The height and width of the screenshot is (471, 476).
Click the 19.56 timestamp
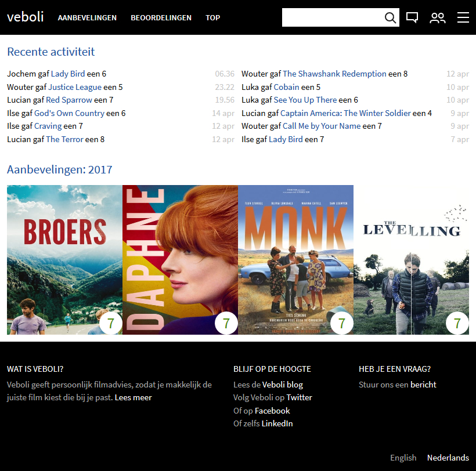click(x=225, y=100)
